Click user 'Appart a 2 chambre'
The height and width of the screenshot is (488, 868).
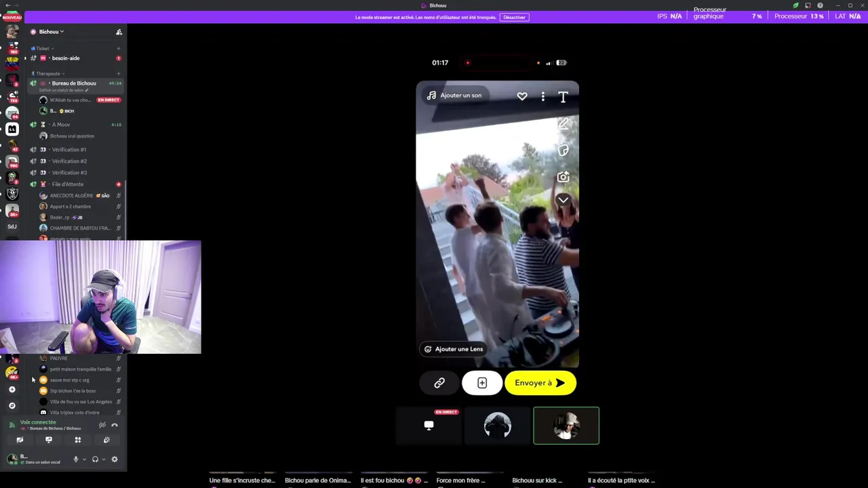coord(80,207)
